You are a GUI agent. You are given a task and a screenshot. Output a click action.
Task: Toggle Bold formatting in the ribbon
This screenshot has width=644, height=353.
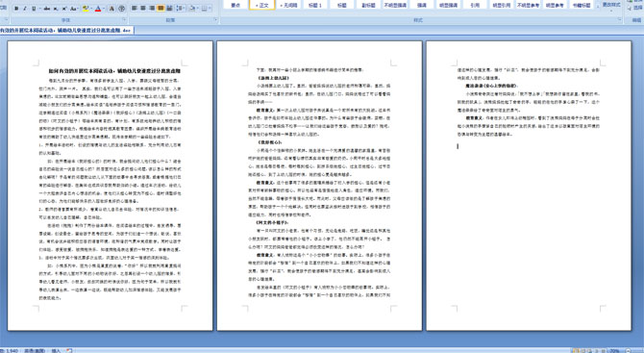(16, 9)
